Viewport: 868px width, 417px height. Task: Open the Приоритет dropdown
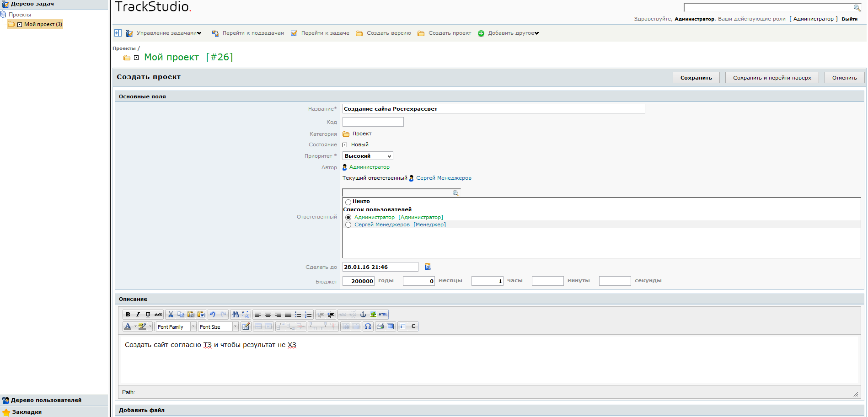[368, 156]
